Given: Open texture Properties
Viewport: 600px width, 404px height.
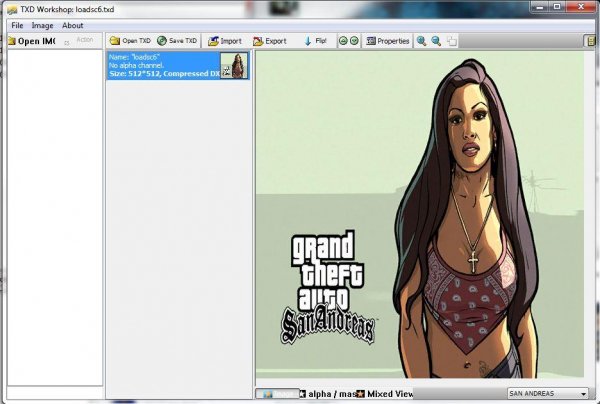Looking at the screenshot, I should click(x=388, y=41).
